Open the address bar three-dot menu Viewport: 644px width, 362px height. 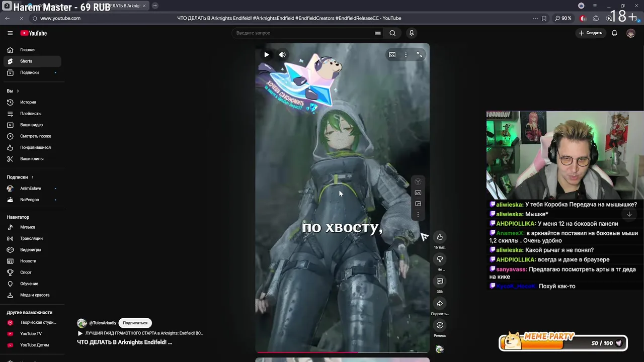click(x=535, y=18)
